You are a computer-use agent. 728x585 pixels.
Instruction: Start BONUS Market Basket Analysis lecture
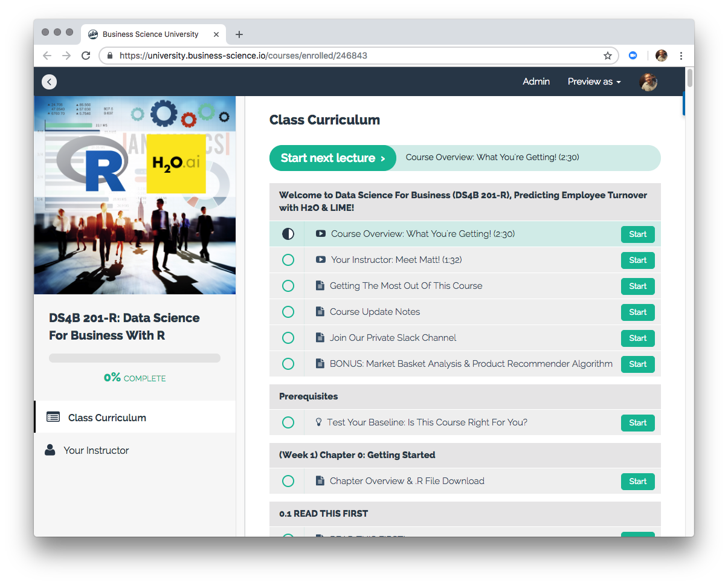coord(637,364)
